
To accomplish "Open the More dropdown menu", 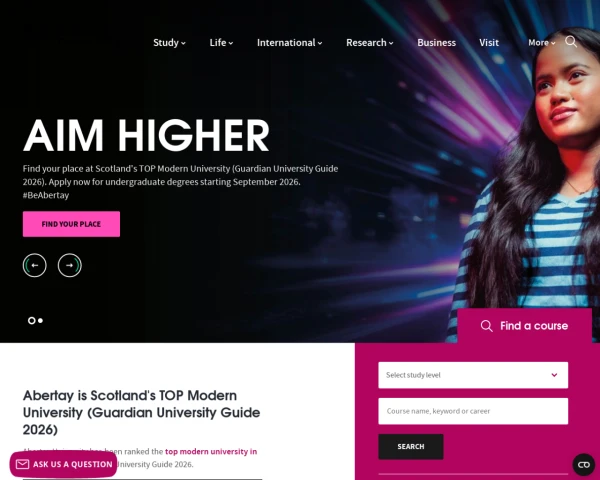I will [x=542, y=42].
